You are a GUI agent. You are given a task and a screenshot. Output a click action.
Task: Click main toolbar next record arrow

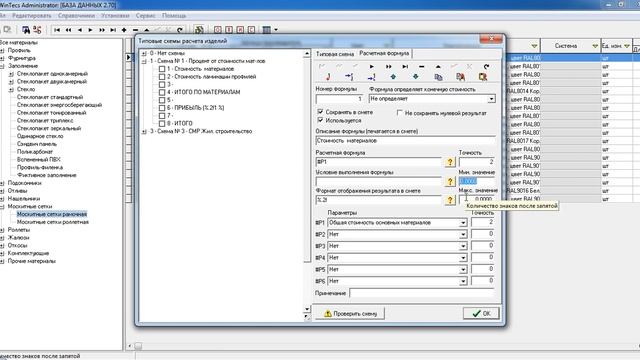(x=91, y=30)
